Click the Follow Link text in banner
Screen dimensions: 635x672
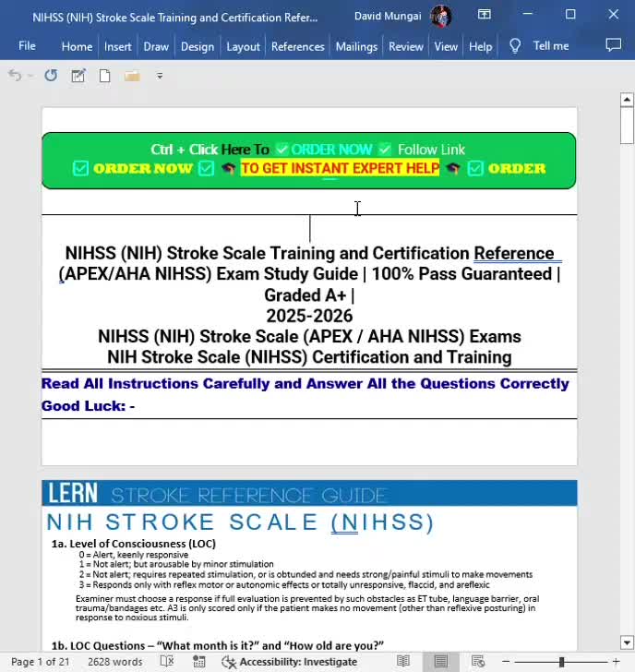[431, 150]
